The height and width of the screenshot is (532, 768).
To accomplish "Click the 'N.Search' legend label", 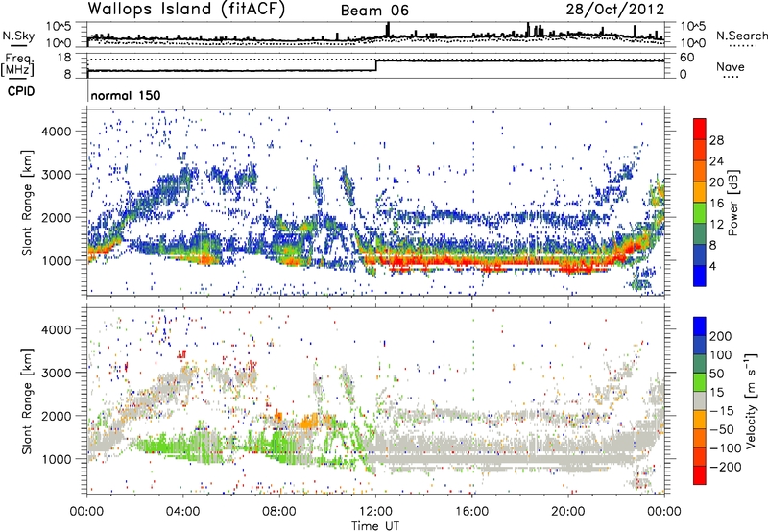I will click(x=742, y=36).
